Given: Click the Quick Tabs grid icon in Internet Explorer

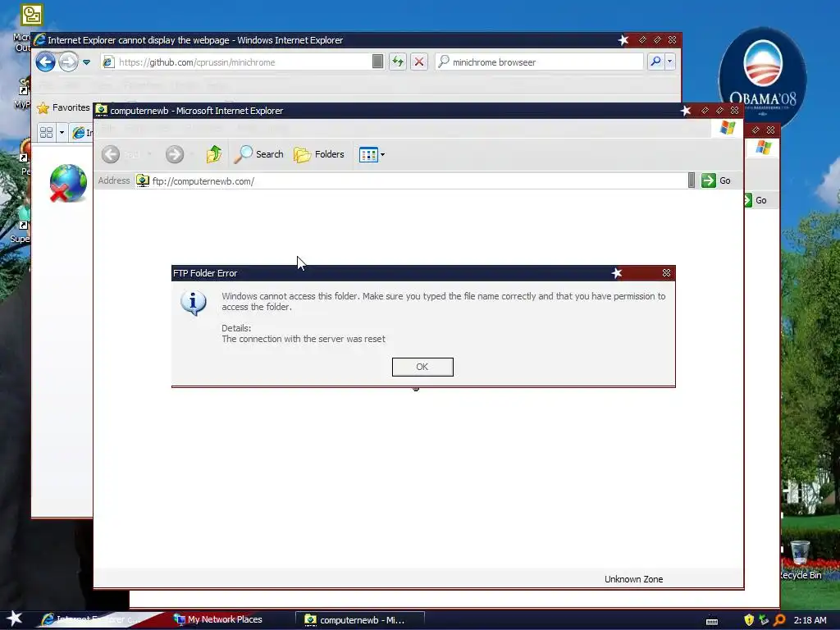Looking at the screenshot, I should click(46, 132).
